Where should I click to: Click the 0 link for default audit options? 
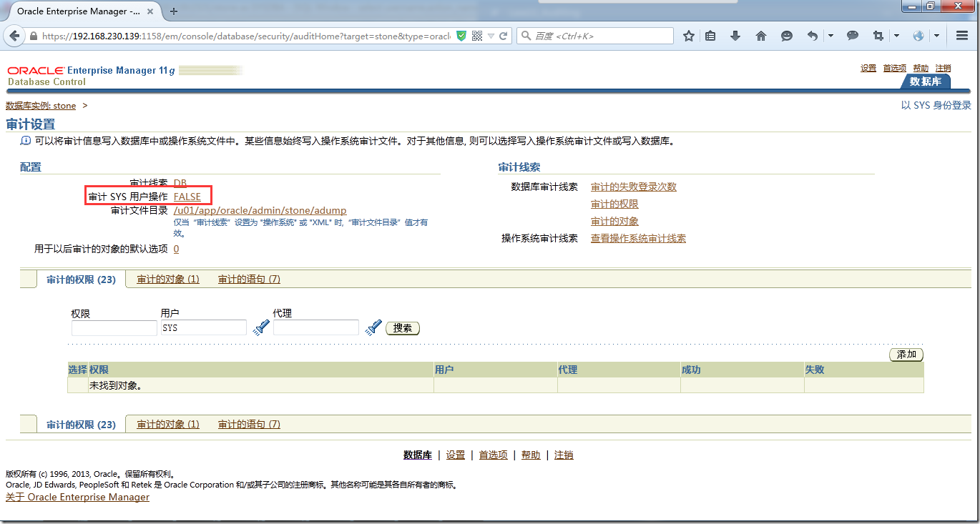tap(177, 249)
